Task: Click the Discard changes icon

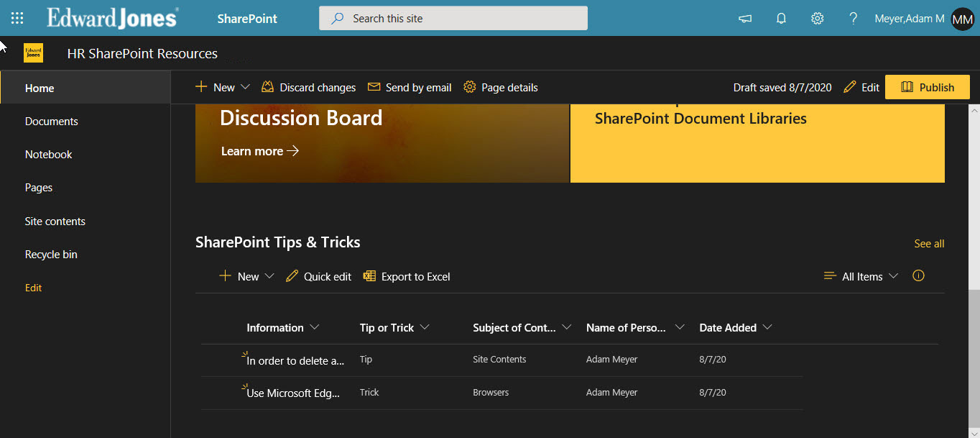Action: 267,87
